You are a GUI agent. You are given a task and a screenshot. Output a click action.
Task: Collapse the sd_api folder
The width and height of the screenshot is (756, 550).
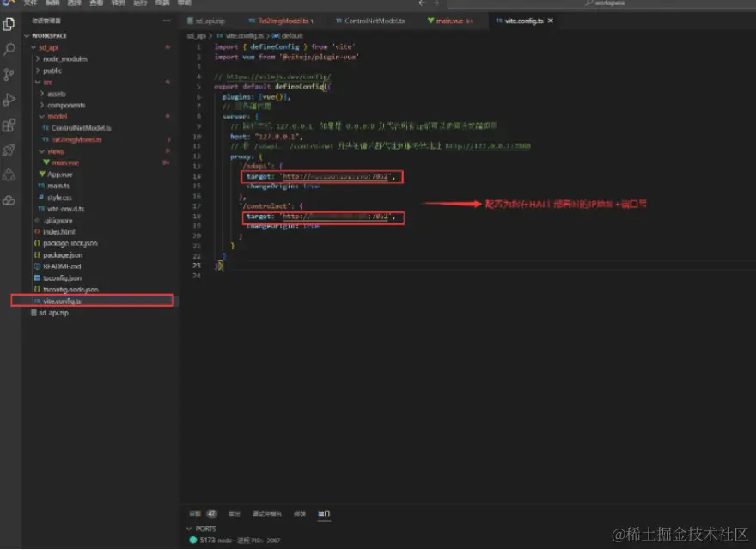[x=34, y=47]
